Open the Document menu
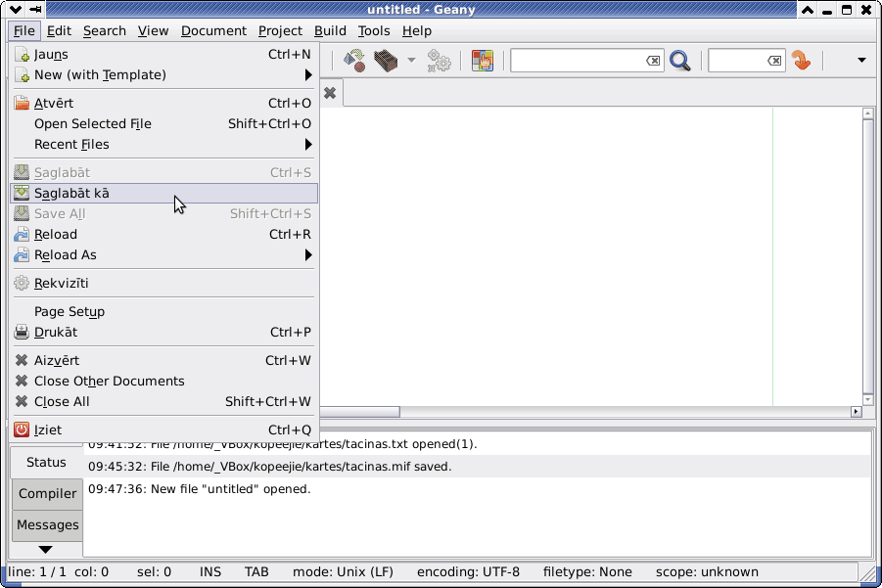Viewport: 882px width, 588px height. pyautogui.click(x=213, y=31)
